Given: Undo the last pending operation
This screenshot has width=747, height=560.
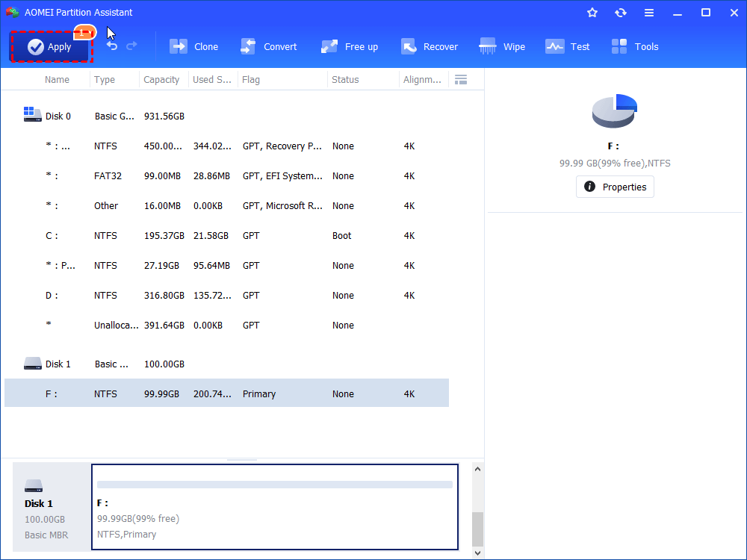Looking at the screenshot, I should point(112,46).
